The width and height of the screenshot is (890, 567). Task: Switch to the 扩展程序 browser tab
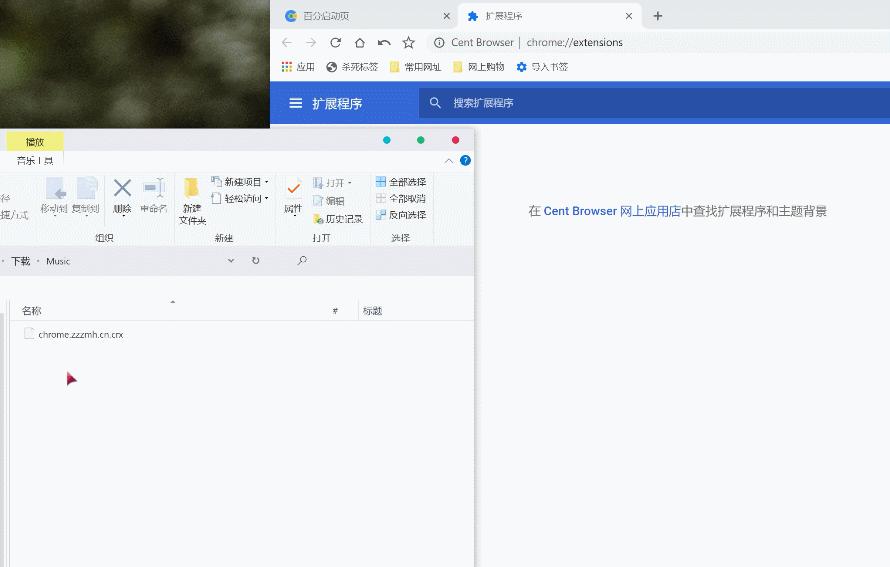[548, 16]
